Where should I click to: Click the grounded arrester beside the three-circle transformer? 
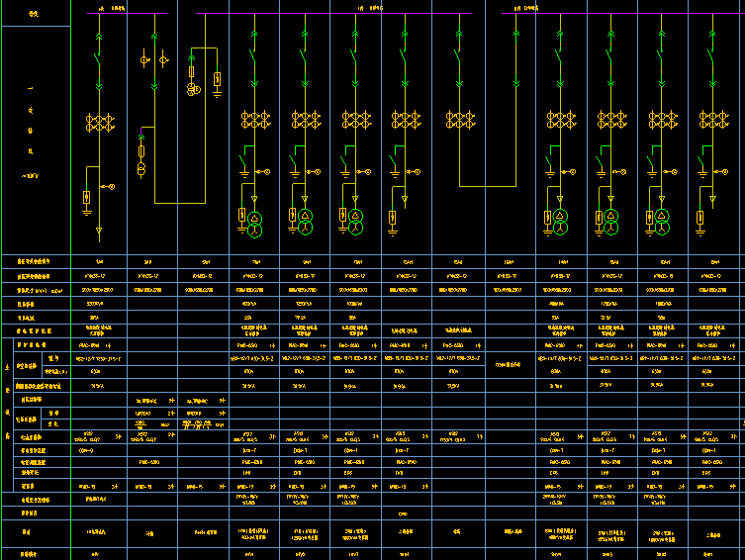coord(217,81)
